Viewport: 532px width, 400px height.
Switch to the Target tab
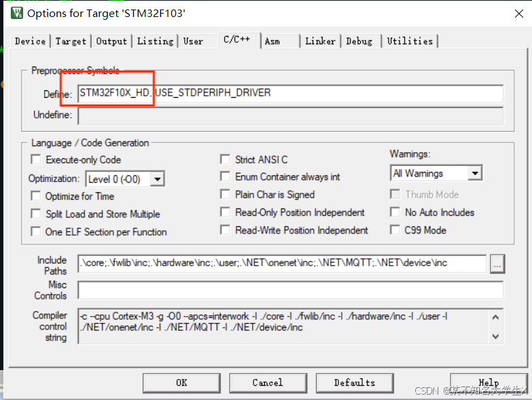(x=71, y=41)
